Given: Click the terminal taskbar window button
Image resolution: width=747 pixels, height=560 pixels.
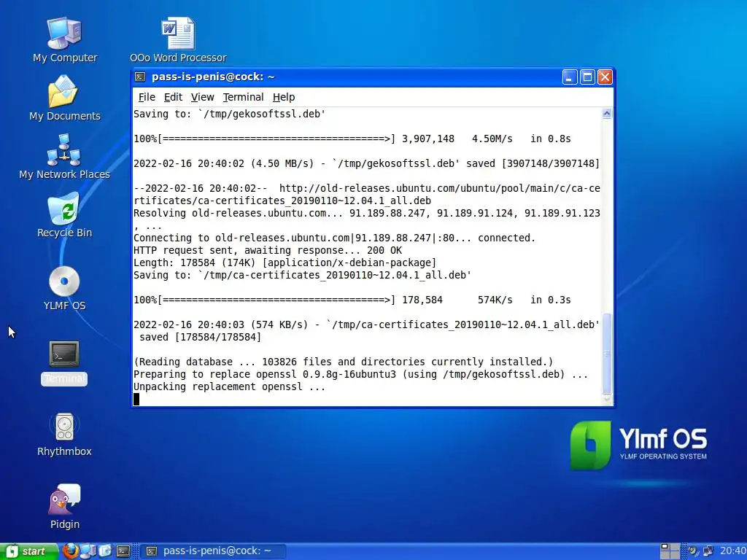Looking at the screenshot, I should pyautogui.click(x=213, y=551).
